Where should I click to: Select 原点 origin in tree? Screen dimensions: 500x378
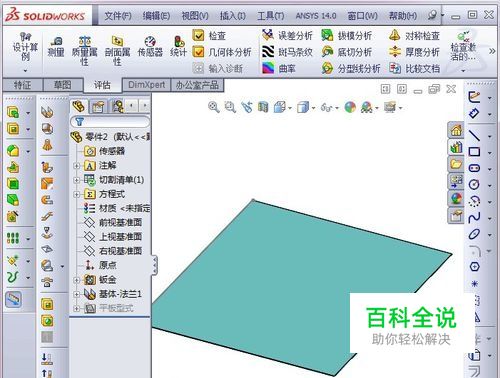[x=100, y=265]
